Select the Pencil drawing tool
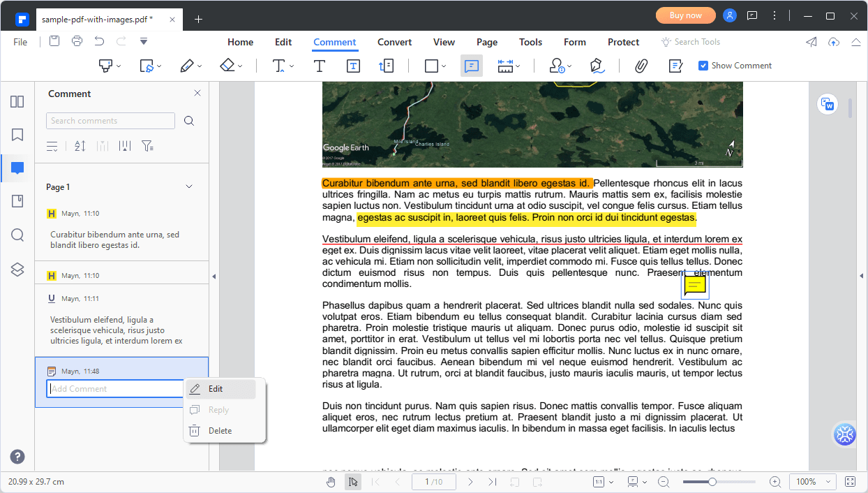The width and height of the screenshot is (868, 493). [187, 65]
